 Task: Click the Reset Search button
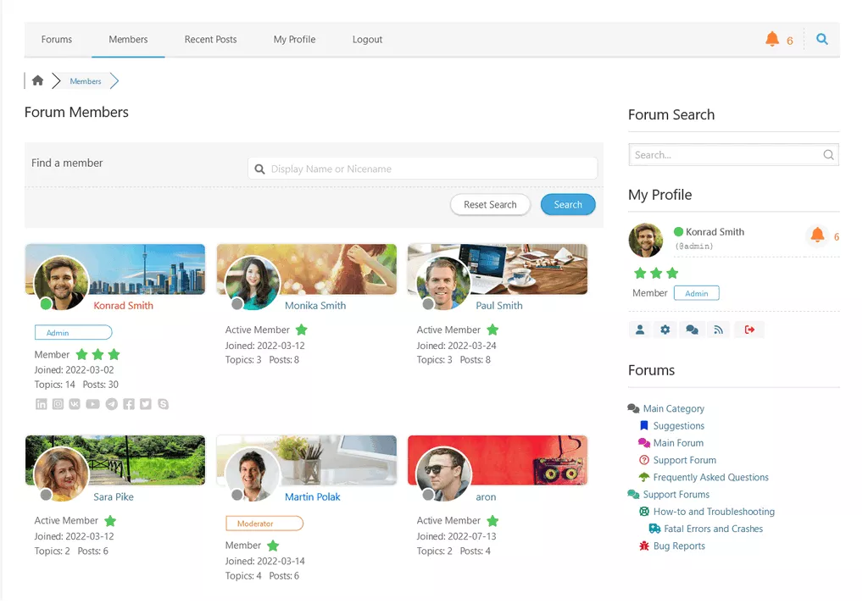click(490, 205)
